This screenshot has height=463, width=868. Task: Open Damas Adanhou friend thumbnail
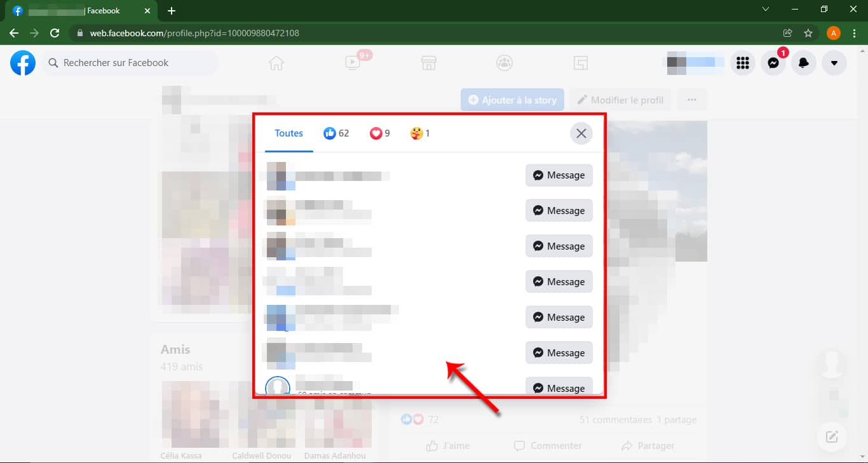coord(338,415)
